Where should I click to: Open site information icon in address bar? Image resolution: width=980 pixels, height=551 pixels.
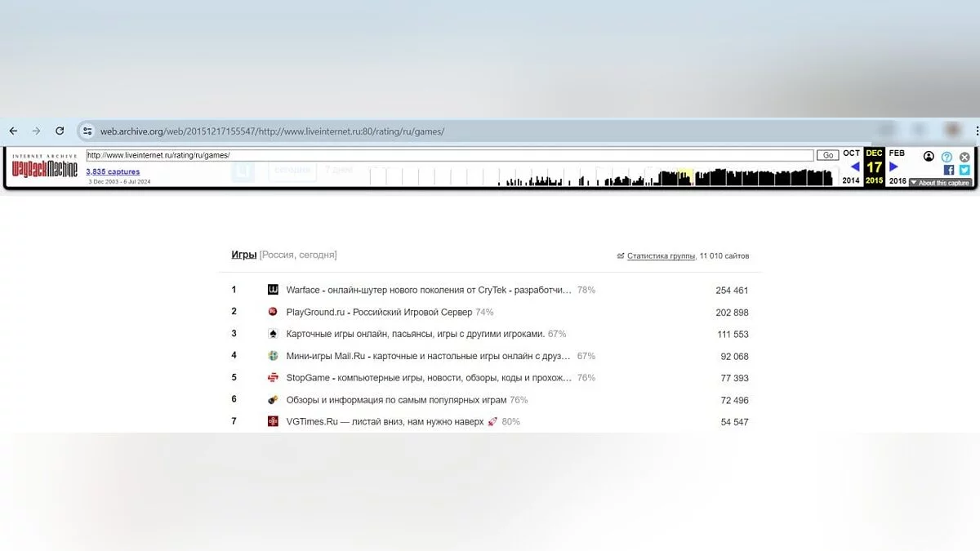[87, 131]
